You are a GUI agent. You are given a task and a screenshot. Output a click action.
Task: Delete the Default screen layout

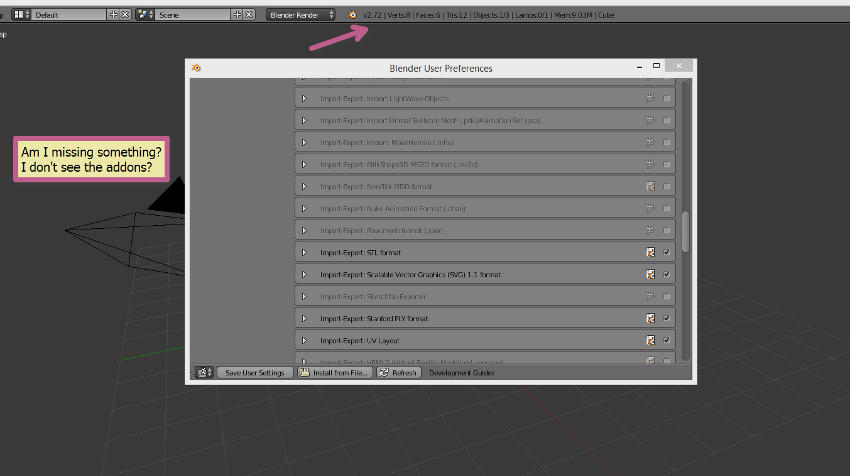coord(125,15)
